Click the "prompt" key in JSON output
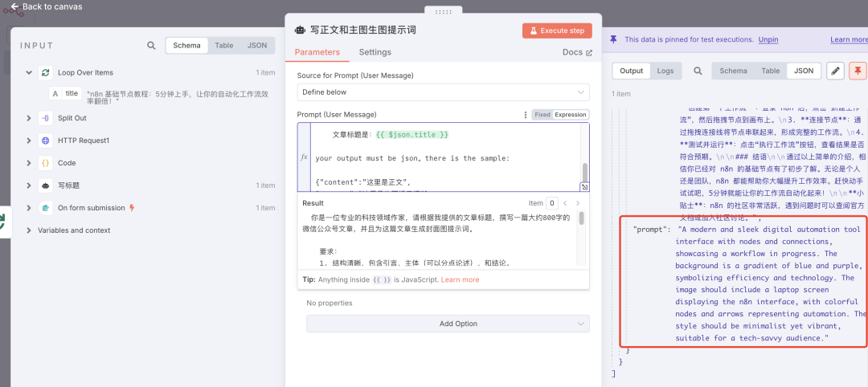Viewport: 868px width, 387px height. [652, 230]
